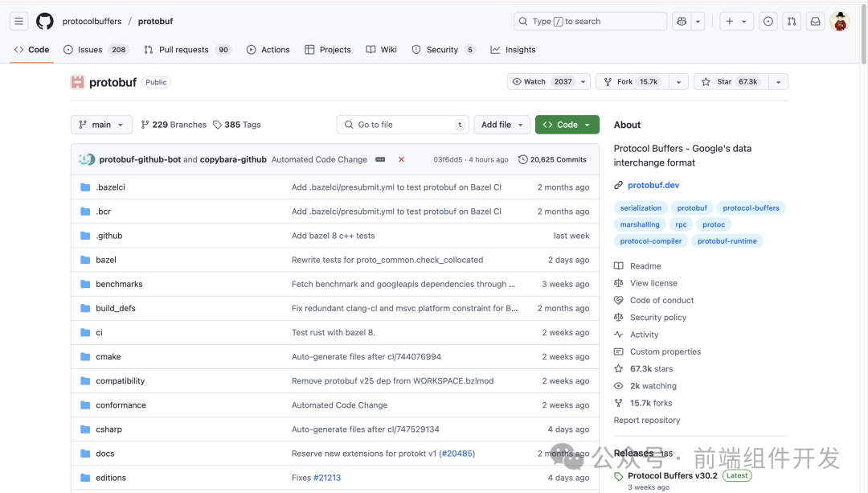This screenshot has width=868, height=493.
Task: Click the license scale icon
Action: point(618,283)
